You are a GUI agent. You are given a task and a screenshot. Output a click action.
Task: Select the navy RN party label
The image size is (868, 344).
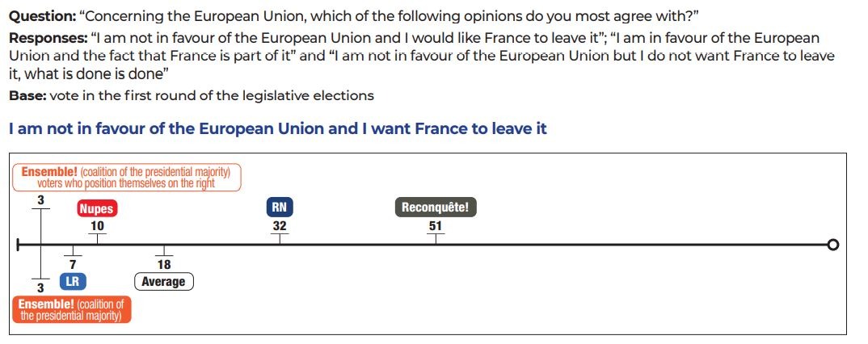(279, 208)
